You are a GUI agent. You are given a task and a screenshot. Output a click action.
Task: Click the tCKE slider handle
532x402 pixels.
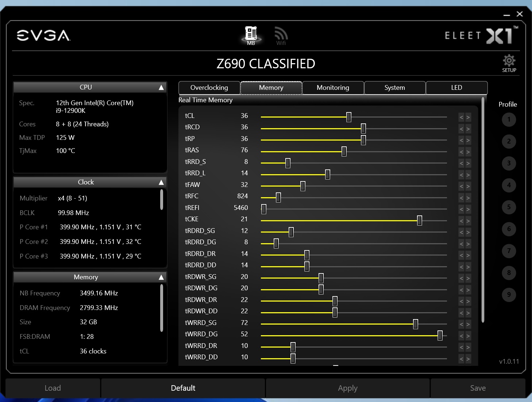pos(420,221)
